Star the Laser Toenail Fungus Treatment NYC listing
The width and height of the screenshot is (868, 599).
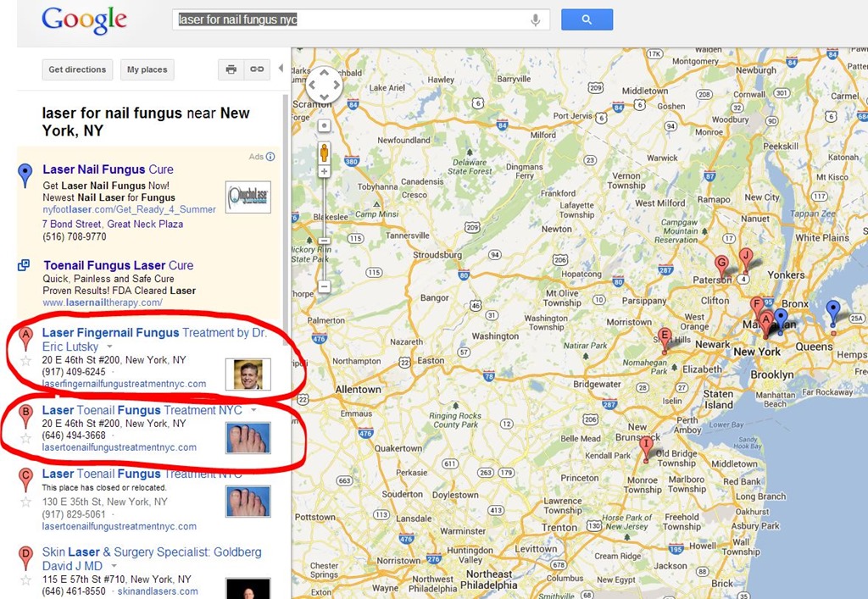pyautogui.click(x=25, y=439)
